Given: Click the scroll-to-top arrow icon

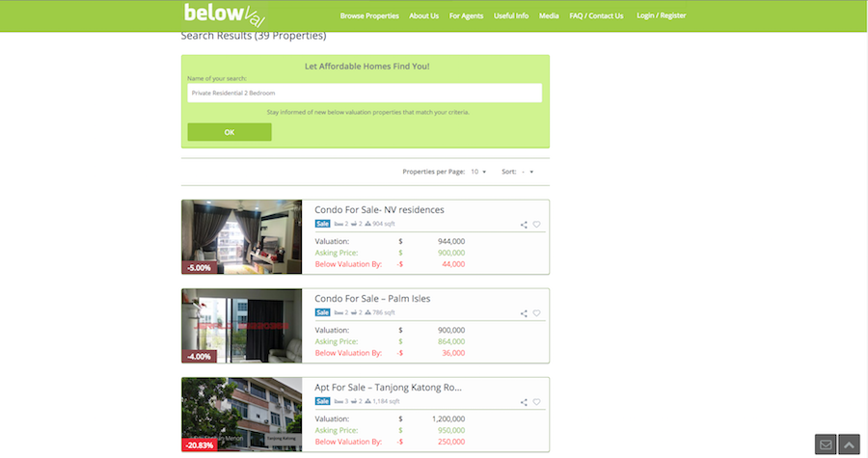Looking at the screenshot, I should coord(849,445).
